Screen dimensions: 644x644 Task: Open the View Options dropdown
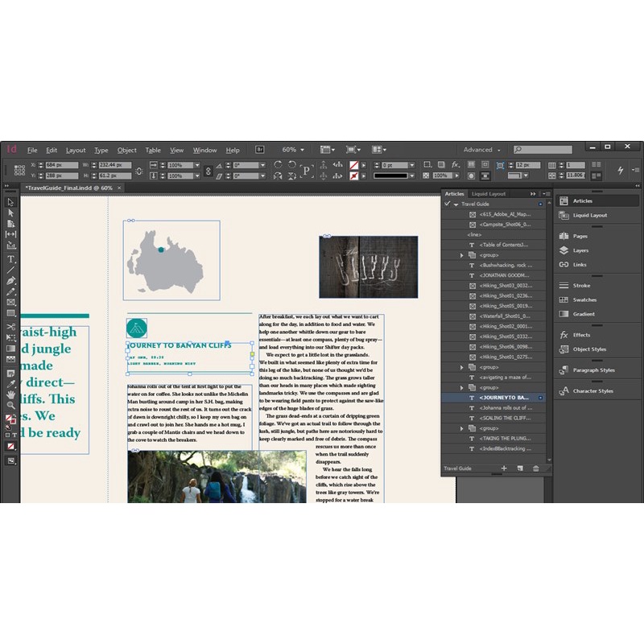coord(328,150)
